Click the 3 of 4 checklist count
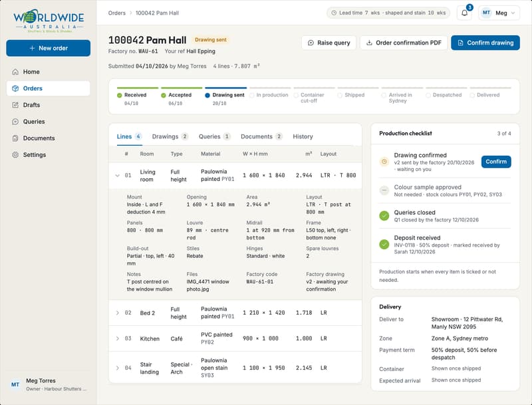 tap(504, 134)
